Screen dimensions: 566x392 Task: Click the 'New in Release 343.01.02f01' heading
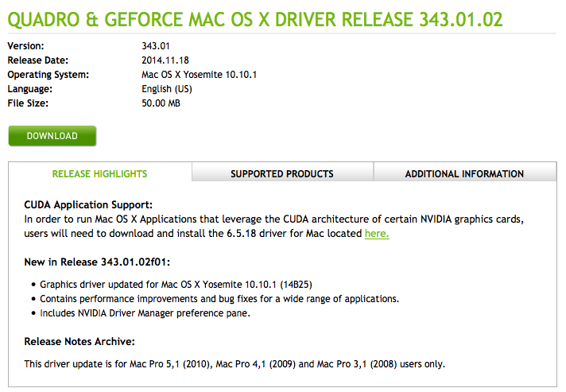98,262
